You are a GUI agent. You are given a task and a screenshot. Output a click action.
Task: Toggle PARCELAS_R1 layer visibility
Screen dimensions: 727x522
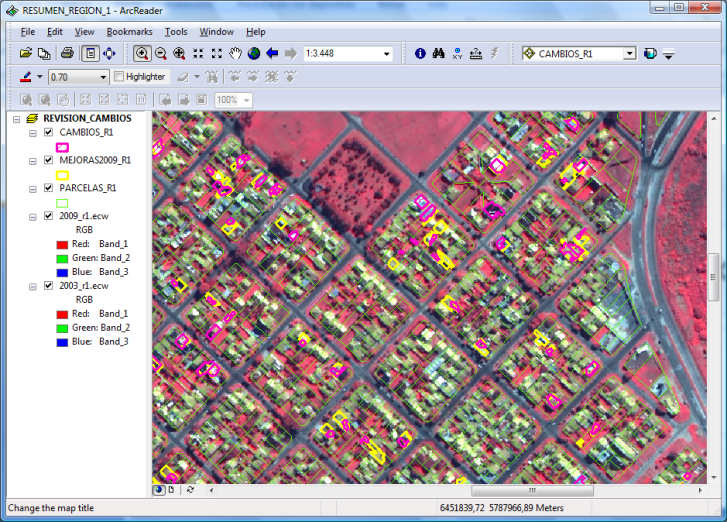(48, 188)
